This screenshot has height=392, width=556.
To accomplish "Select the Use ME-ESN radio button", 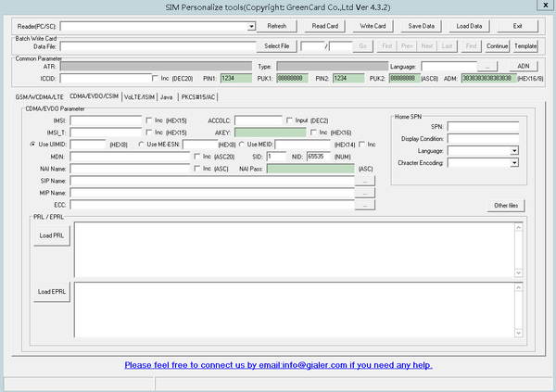I will (141, 145).
